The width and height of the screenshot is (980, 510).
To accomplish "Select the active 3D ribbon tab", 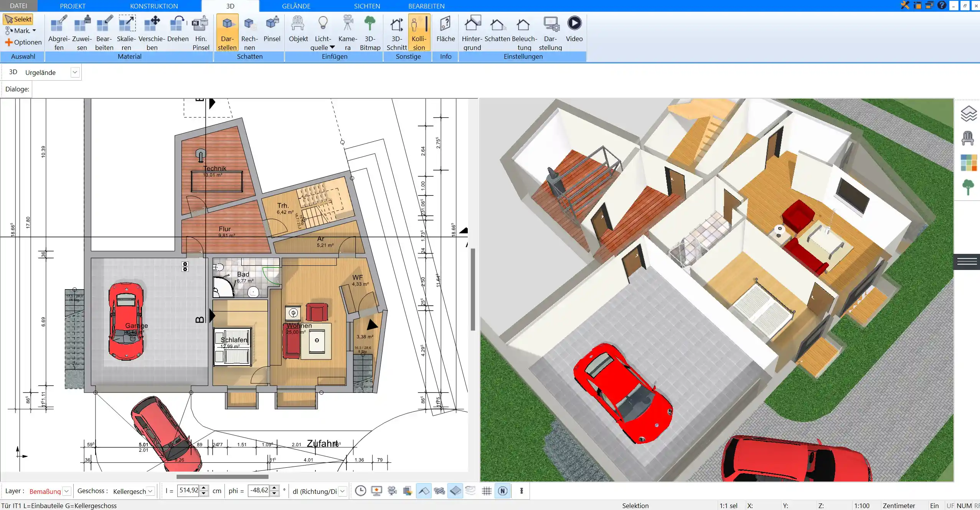I will (230, 6).
